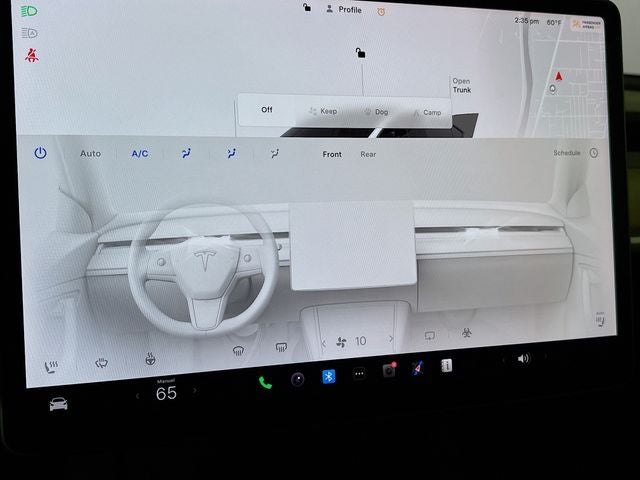Toggle the rear window defrost
Screen dimensions: 640x480
(281, 347)
